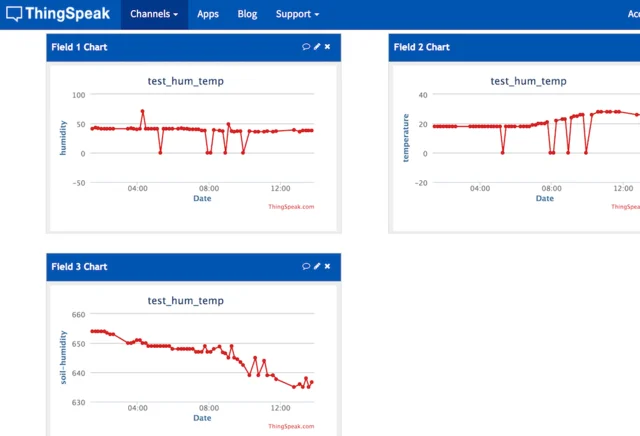Expand the Support dropdown menu
The height and width of the screenshot is (436, 640).
297,14
